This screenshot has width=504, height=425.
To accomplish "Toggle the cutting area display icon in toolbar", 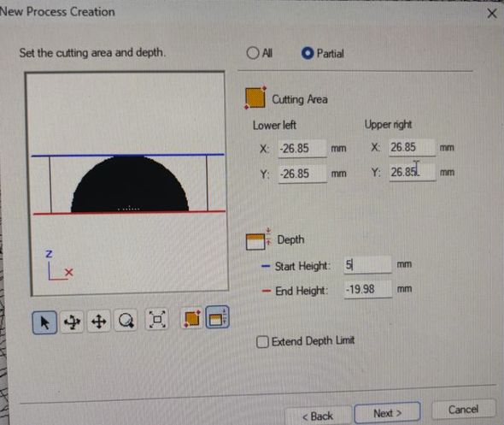I will click(x=192, y=318).
